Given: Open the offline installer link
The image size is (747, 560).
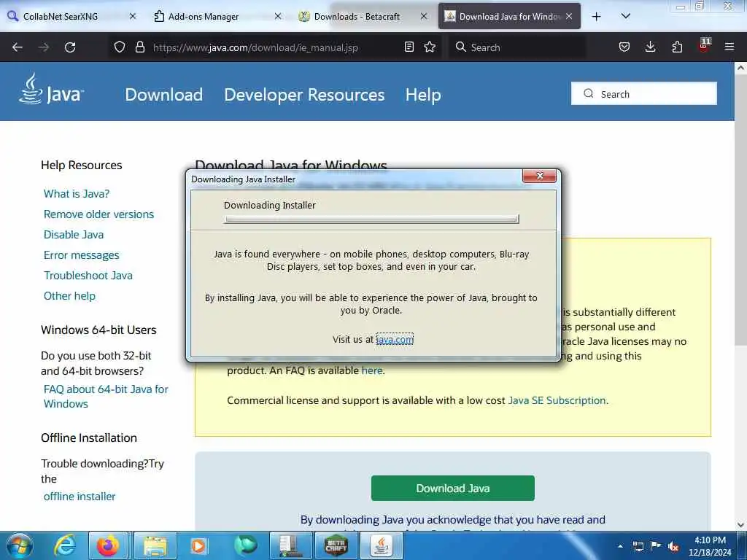Looking at the screenshot, I should 80,496.
